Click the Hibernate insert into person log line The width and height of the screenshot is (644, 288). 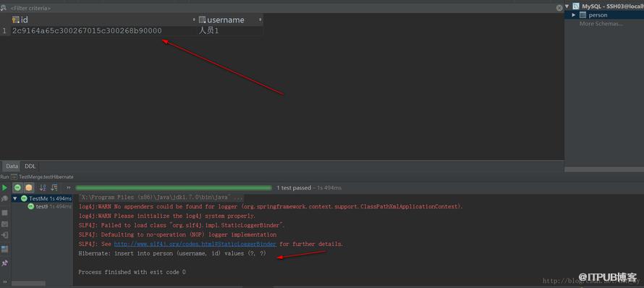172,253
